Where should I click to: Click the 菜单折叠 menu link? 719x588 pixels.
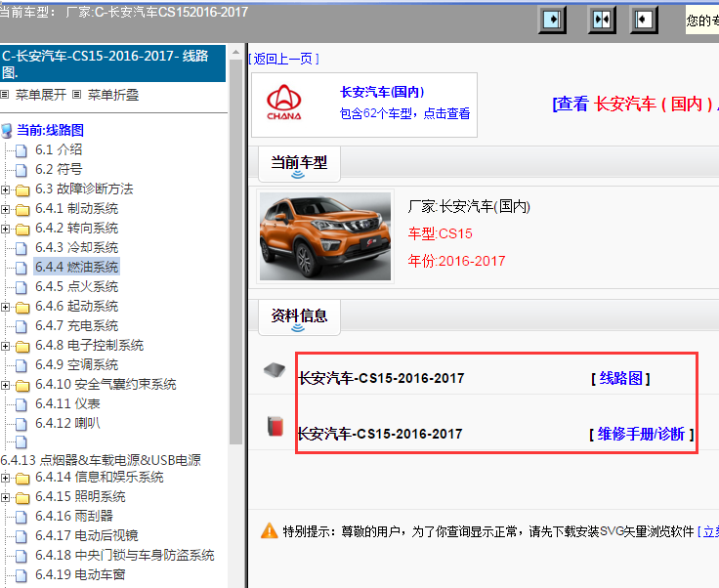click(x=112, y=95)
